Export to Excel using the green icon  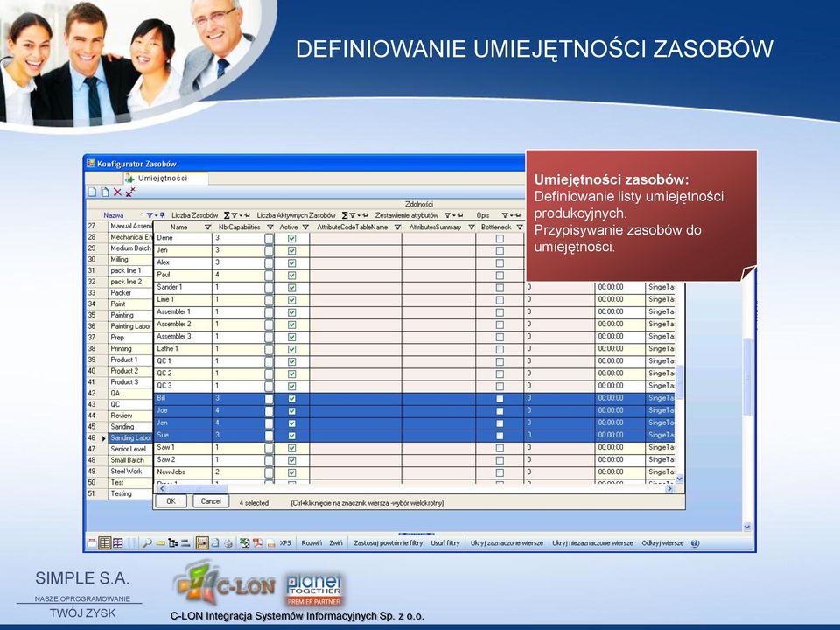[245, 543]
